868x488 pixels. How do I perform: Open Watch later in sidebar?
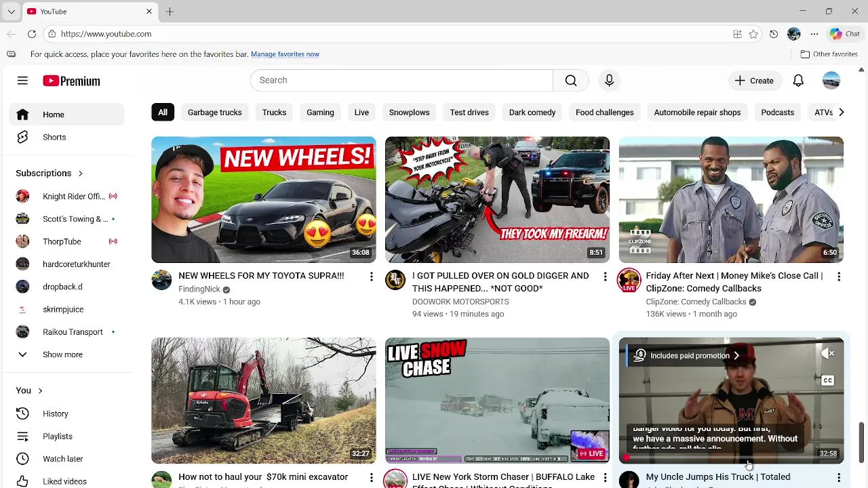pyautogui.click(x=66, y=459)
